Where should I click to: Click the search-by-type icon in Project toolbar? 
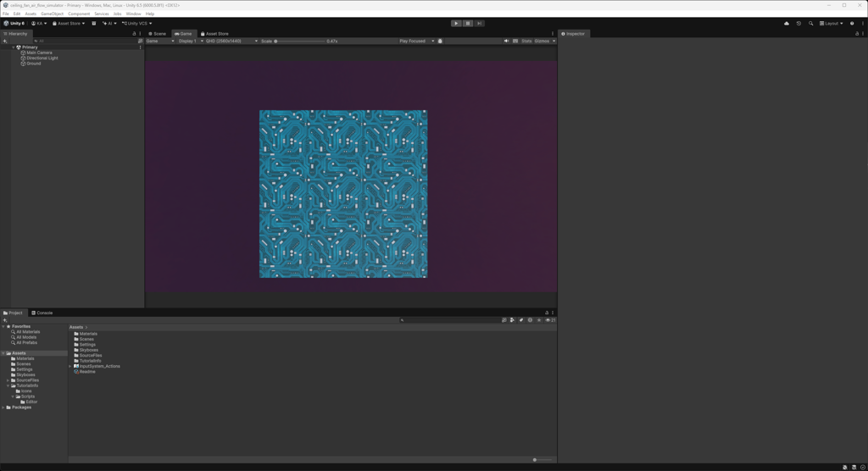513,320
